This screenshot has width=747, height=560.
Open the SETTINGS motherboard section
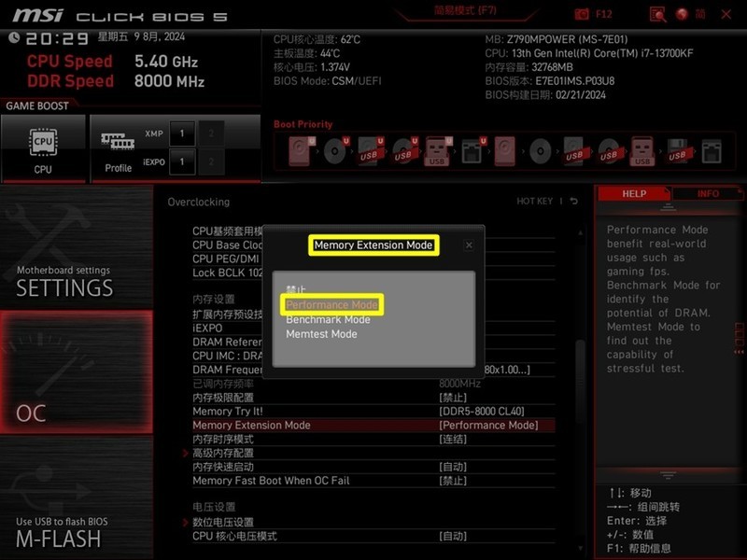(x=77, y=248)
